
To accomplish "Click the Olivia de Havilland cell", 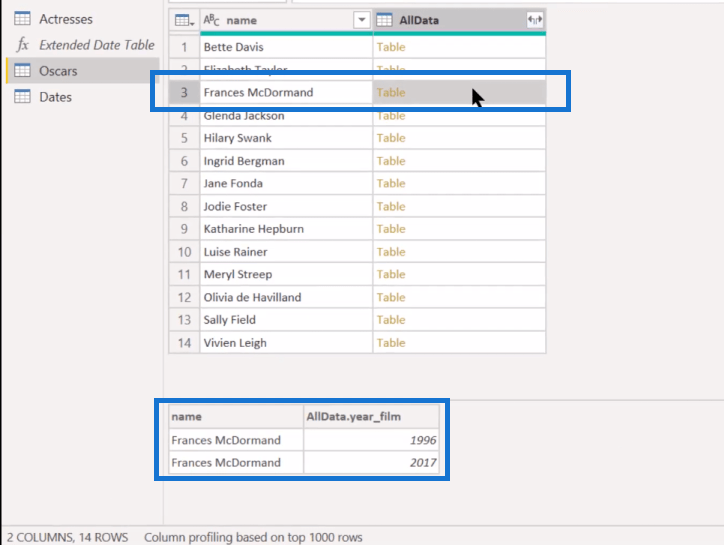I will (x=286, y=297).
